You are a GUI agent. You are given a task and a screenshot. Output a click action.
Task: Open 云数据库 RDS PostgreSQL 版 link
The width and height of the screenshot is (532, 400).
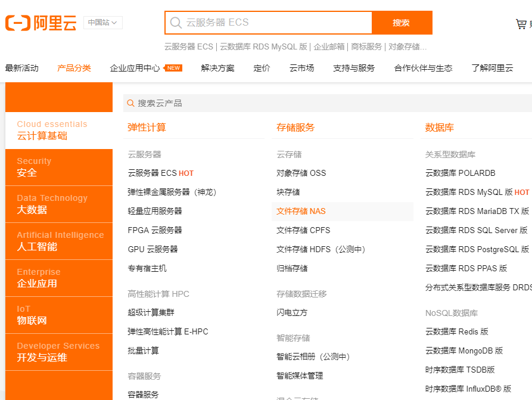477,249
